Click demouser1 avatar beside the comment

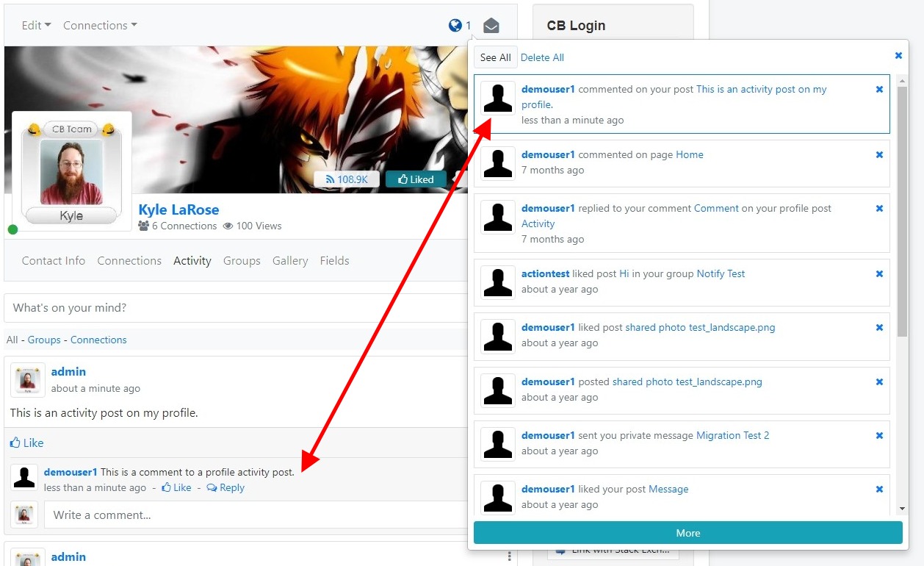(x=24, y=478)
